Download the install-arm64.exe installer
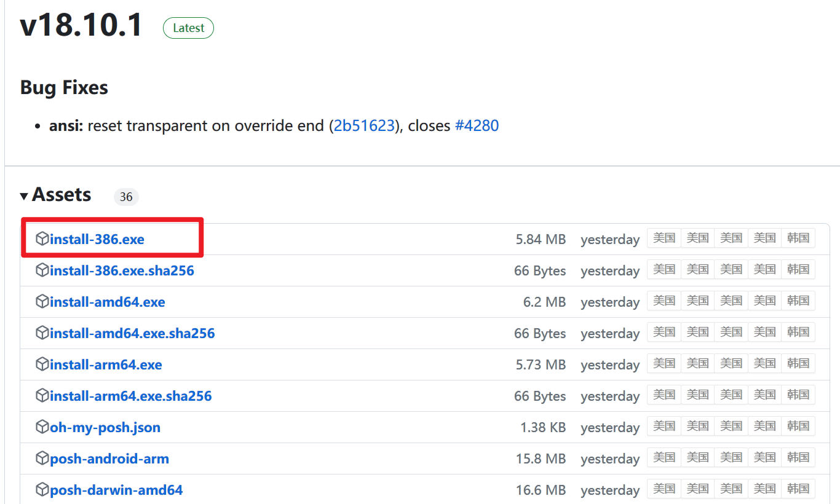 tap(106, 364)
